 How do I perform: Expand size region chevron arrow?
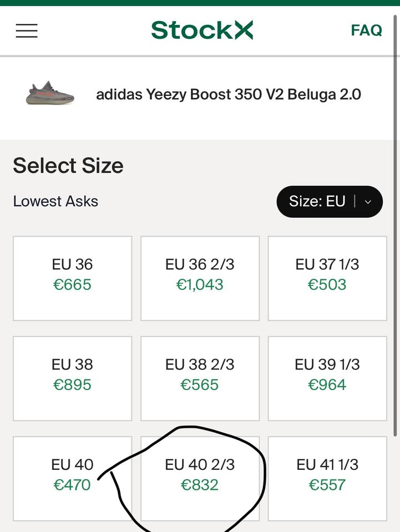pyautogui.click(x=368, y=202)
